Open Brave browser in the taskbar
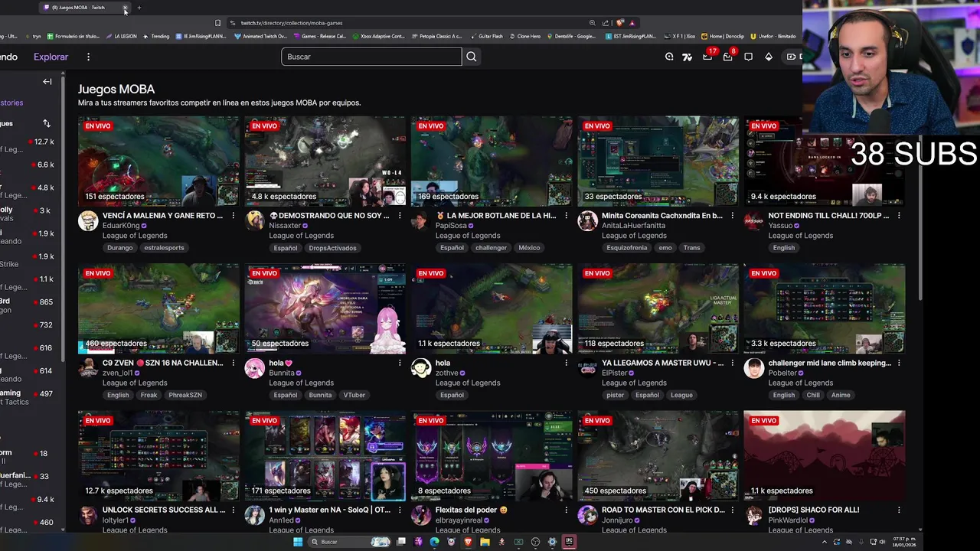 coord(468,542)
